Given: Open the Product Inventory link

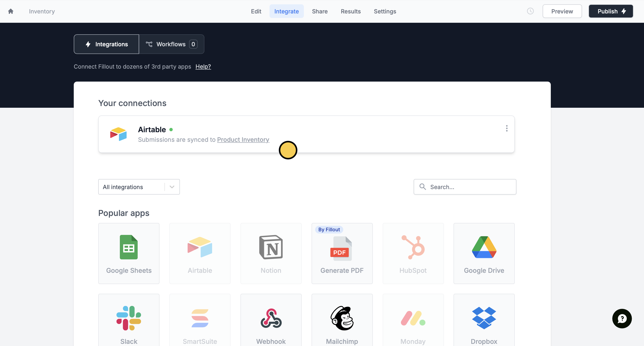Looking at the screenshot, I should click(x=243, y=140).
